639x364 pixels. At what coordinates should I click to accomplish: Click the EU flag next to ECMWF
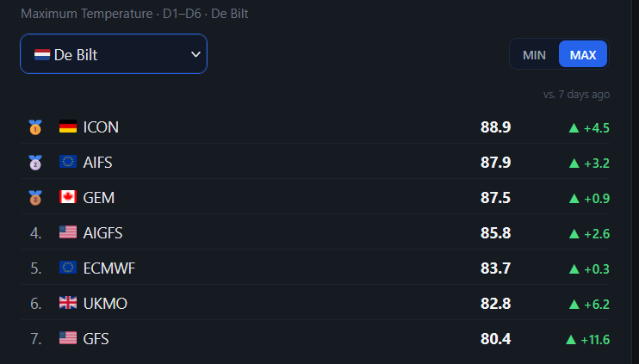click(x=68, y=268)
